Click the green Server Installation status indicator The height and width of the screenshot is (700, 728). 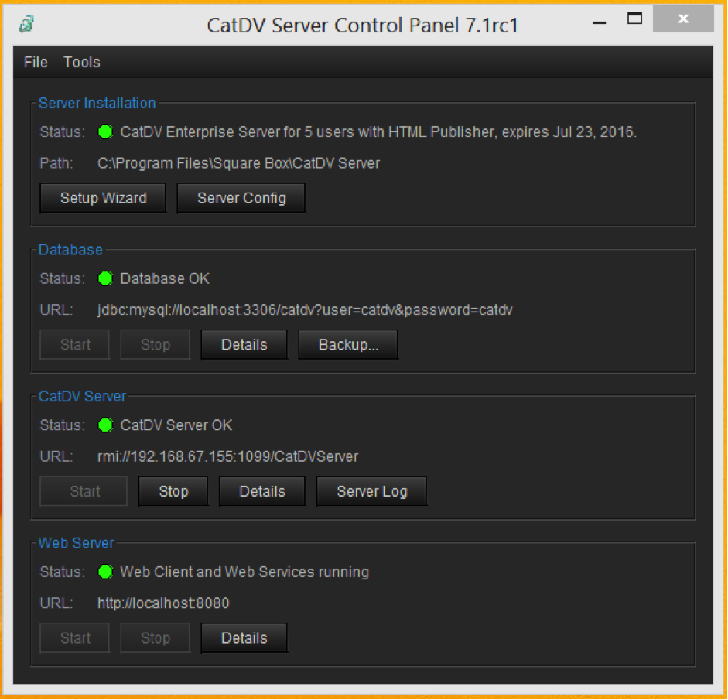point(106,132)
